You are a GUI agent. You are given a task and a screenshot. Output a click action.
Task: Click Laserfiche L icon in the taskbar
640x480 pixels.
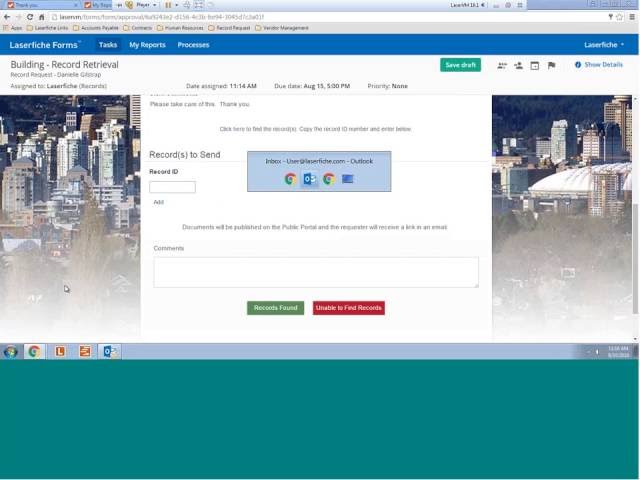[x=60, y=351]
